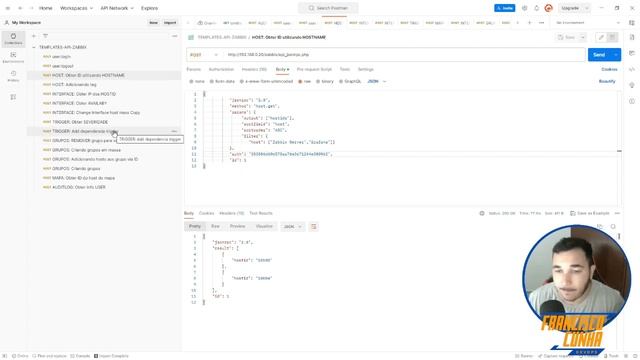
Task: Select the form-data body option
Action: 222,81
